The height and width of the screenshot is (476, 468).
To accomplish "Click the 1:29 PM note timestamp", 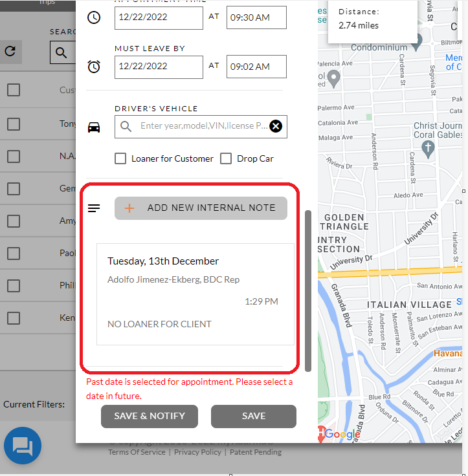I will (262, 301).
